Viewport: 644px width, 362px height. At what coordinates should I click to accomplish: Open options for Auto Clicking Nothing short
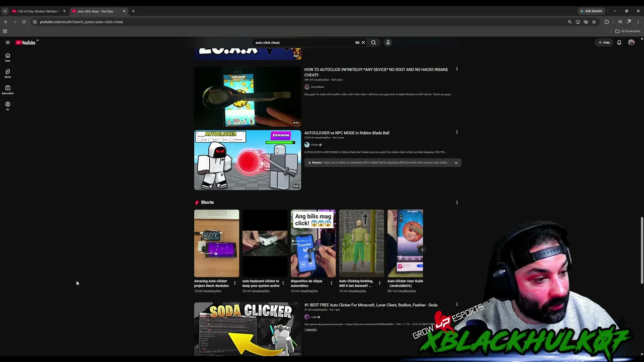pyautogui.click(x=379, y=283)
